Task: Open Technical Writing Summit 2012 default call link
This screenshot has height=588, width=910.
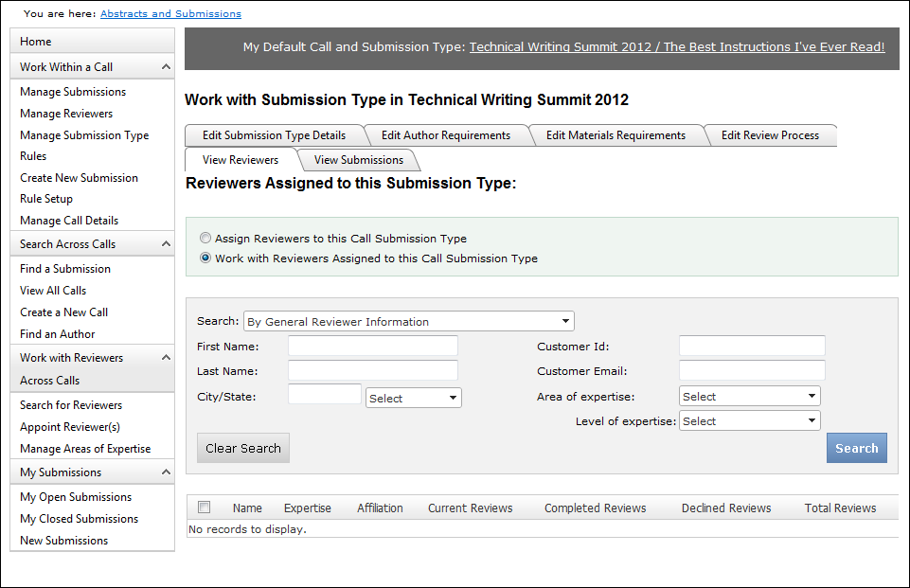Action: [x=676, y=47]
